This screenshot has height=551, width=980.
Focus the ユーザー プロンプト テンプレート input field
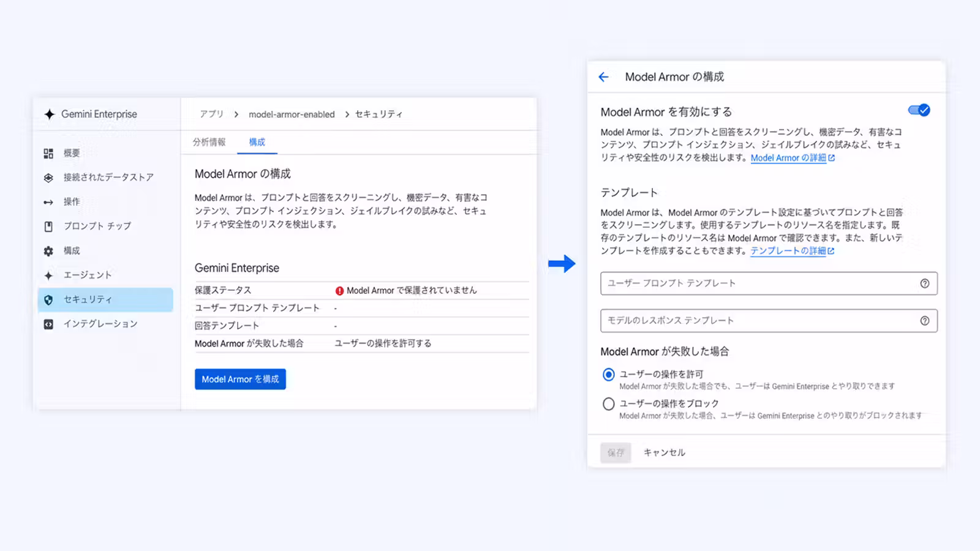pyautogui.click(x=769, y=283)
